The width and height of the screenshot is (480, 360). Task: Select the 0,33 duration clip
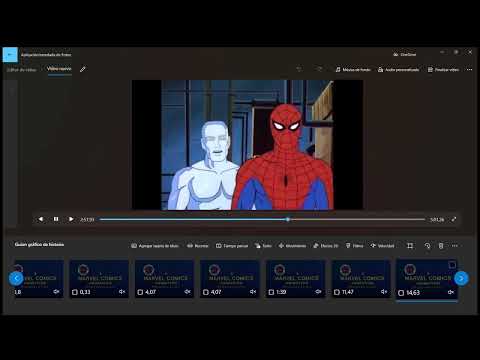99,279
